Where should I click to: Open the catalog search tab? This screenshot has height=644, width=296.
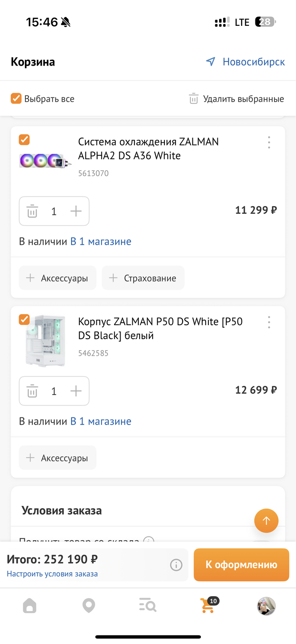click(148, 606)
